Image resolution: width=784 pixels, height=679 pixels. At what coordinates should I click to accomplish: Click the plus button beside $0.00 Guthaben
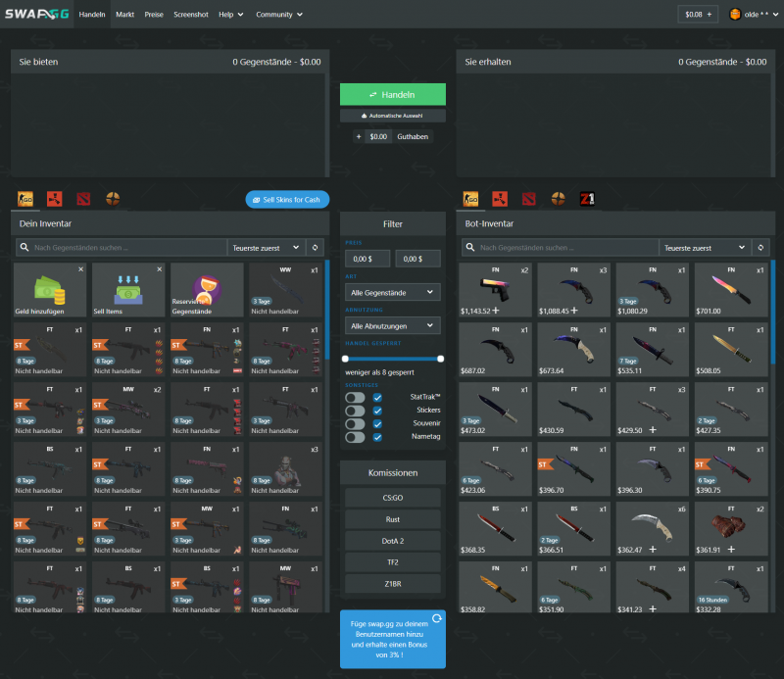click(359, 136)
